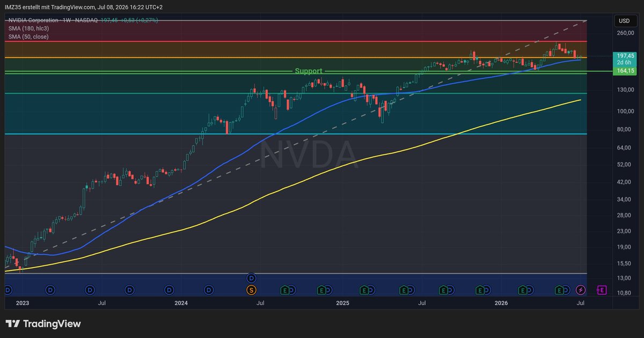Click the TradingView logo

[43, 324]
